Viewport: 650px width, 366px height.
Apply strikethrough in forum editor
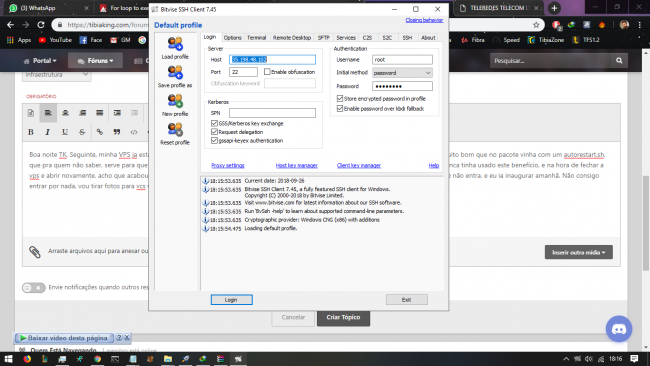pyautogui.click(x=82, y=132)
